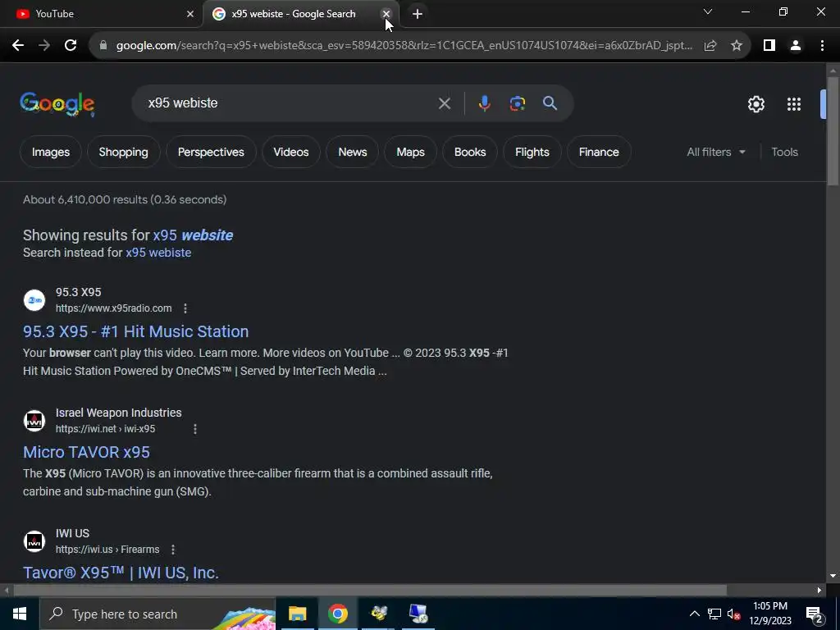The image size is (840, 630).
Task: Filter results by Videos
Action: pyautogui.click(x=291, y=152)
